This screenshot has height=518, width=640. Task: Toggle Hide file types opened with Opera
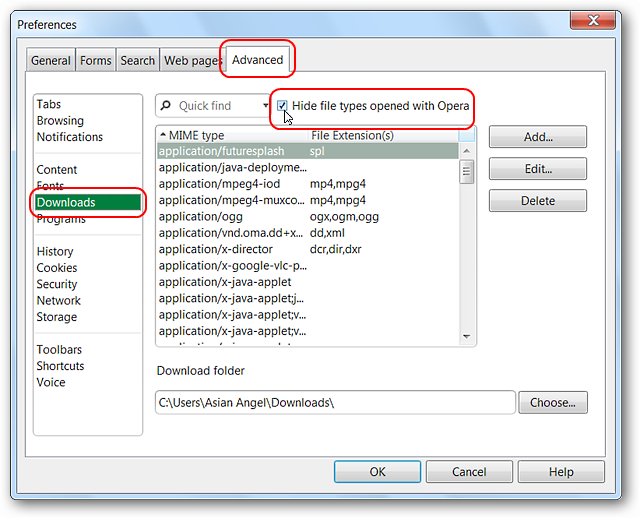pyautogui.click(x=282, y=106)
